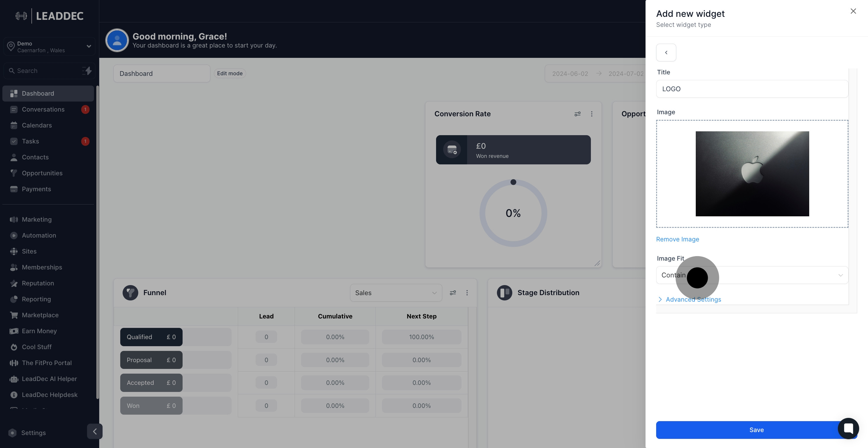Click the LeadDec AI Helper robot icon
Image resolution: width=868 pixels, height=448 pixels.
click(x=14, y=379)
